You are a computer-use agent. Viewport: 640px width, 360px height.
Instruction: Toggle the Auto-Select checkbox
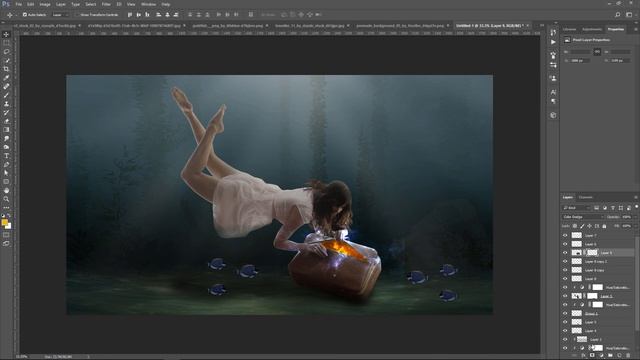[x=24, y=15]
